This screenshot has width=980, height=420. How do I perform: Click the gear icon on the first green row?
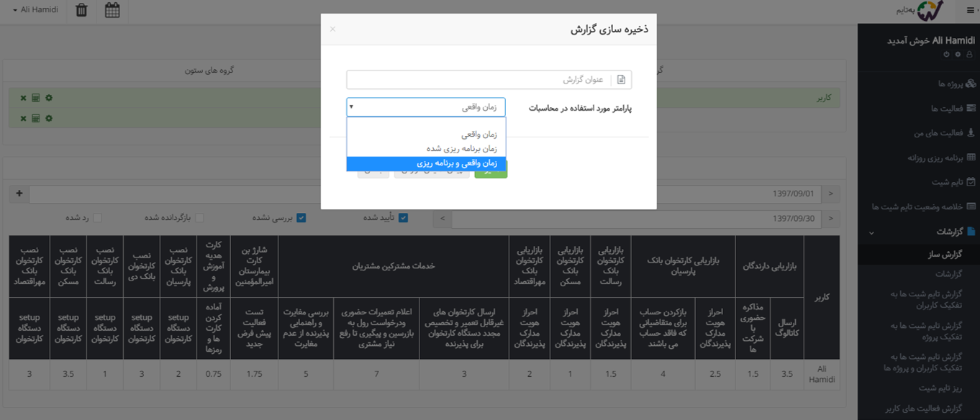pos(48,97)
